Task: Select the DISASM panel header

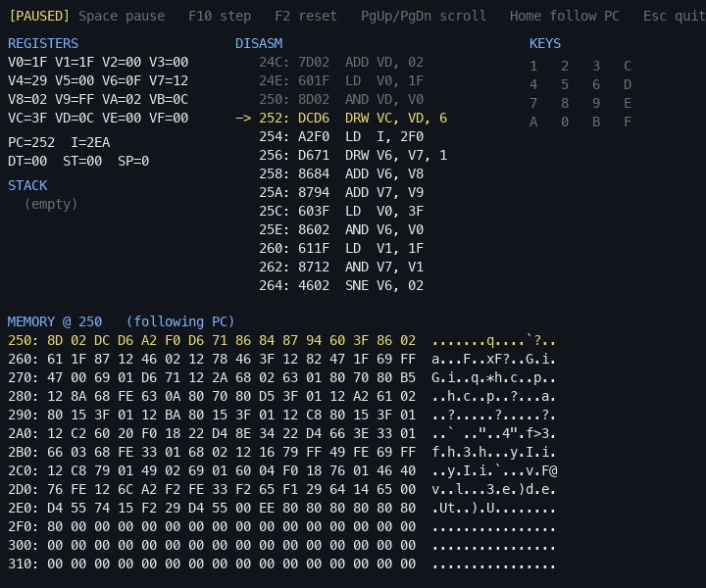Action: (x=259, y=44)
